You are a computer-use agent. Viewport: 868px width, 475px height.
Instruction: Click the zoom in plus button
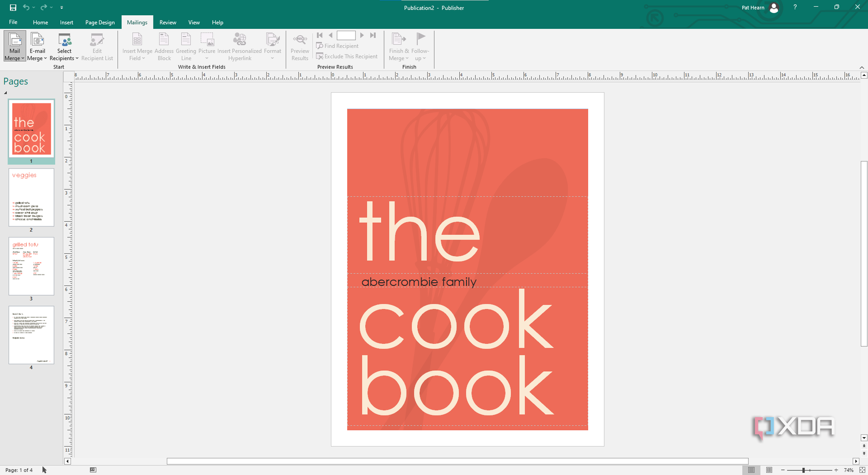tap(836, 470)
